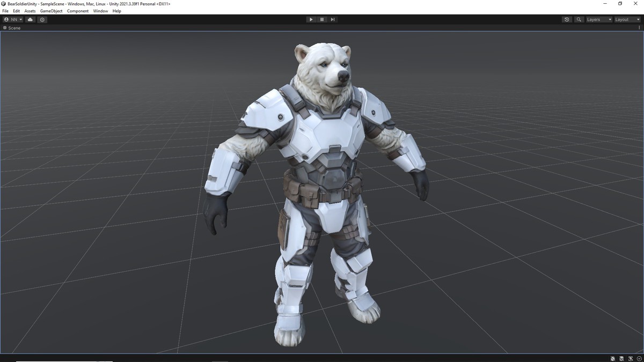Toggle Play mode
The image size is (644, 362).
click(311, 19)
